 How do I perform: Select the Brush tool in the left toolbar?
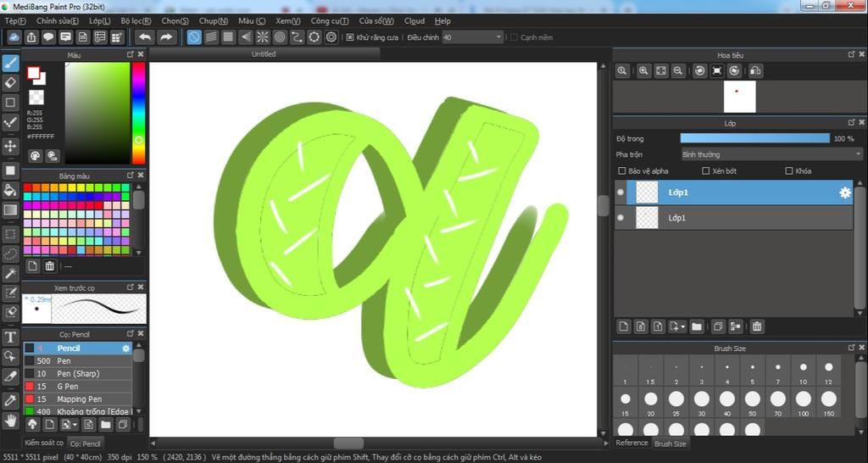click(x=10, y=63)
